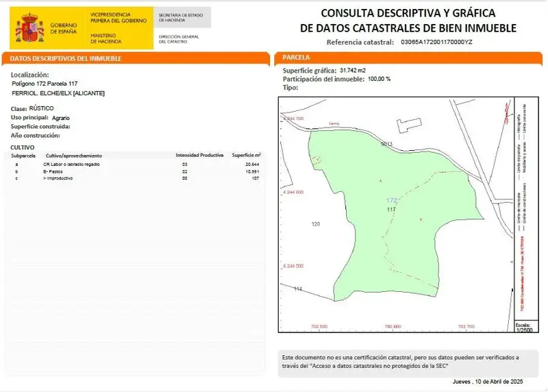Click neighboring parcel 120 label
This screenshot has height=392, width=548.
(316, 224)
